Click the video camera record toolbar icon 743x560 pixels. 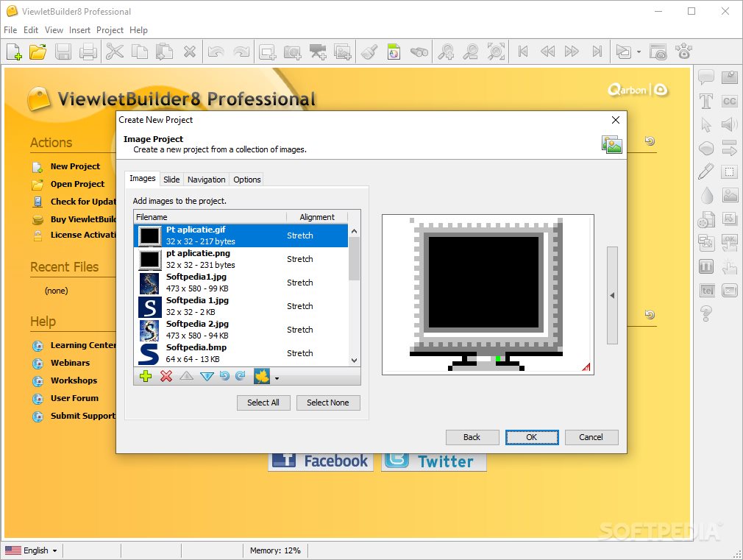tap(318, 52)
